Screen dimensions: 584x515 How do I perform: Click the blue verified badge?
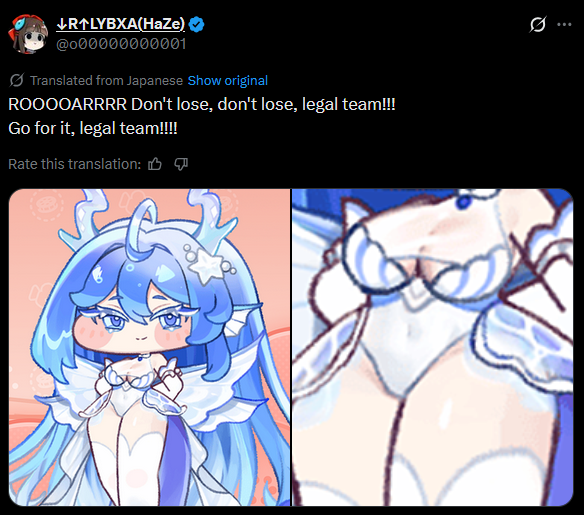coord(196,25)
